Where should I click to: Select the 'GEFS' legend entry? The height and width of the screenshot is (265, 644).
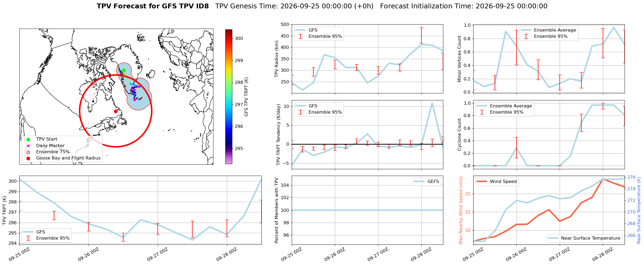click(x=427, y=182)
